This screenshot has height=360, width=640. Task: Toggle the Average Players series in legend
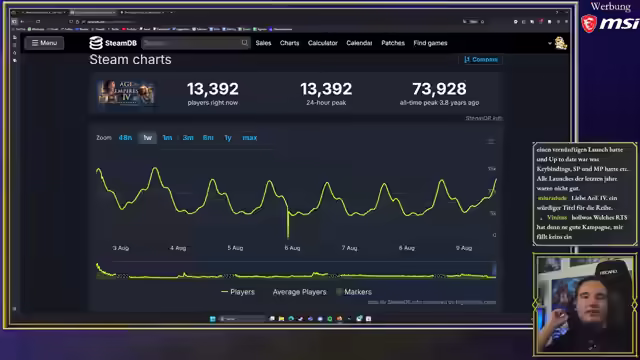299,292
